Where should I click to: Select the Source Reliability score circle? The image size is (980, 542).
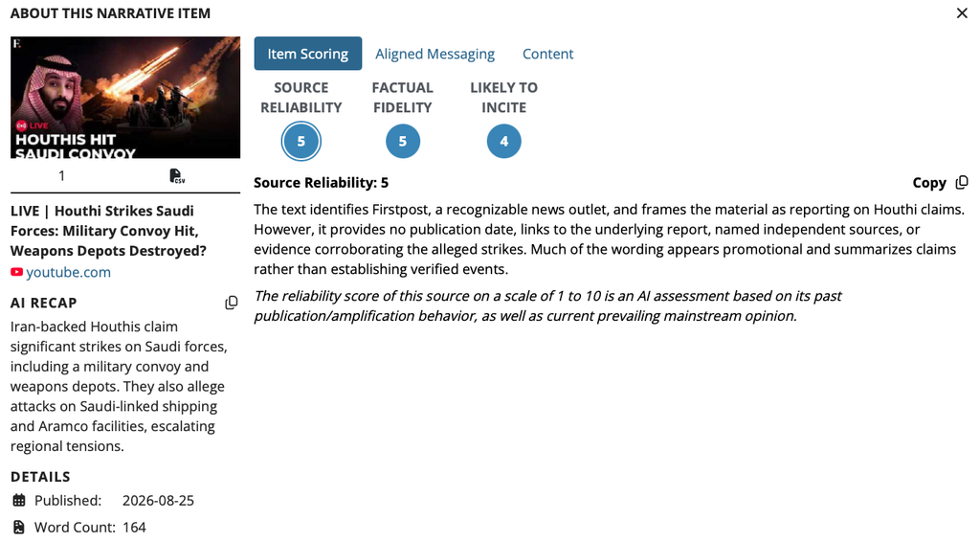click(301, 142)
